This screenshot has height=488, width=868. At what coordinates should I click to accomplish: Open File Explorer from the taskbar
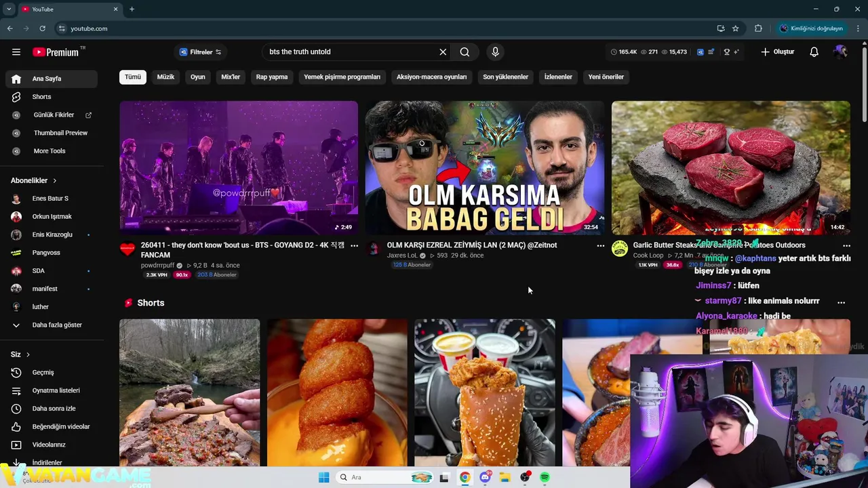click(505, 477)
